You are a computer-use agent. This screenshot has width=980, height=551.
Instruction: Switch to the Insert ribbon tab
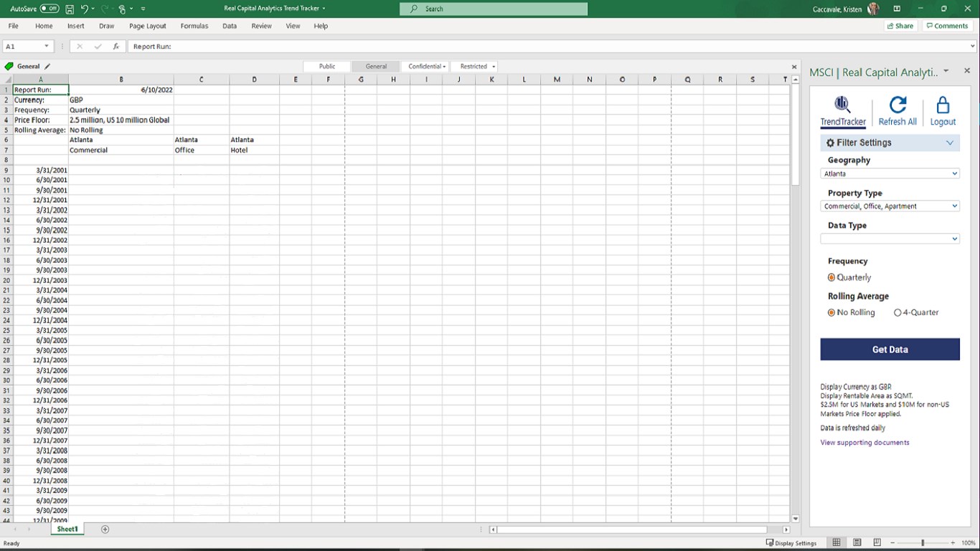75,26
